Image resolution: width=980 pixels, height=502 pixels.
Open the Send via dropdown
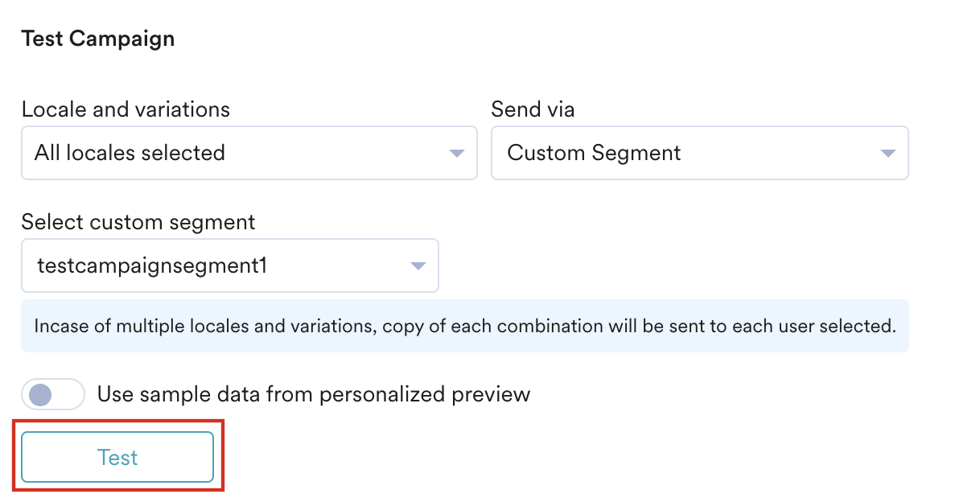(x=699, y=153)
